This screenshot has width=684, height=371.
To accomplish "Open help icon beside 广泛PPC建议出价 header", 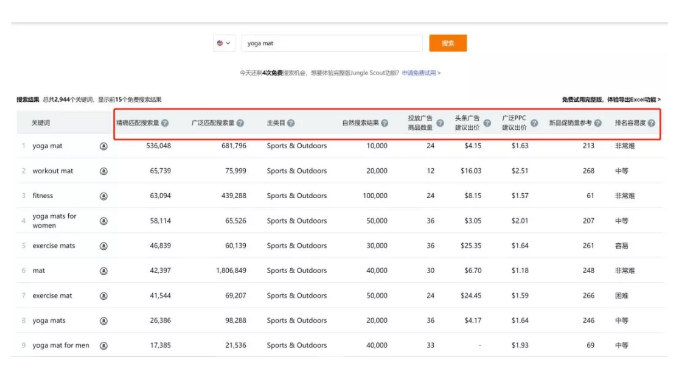I will coord(534,123).
